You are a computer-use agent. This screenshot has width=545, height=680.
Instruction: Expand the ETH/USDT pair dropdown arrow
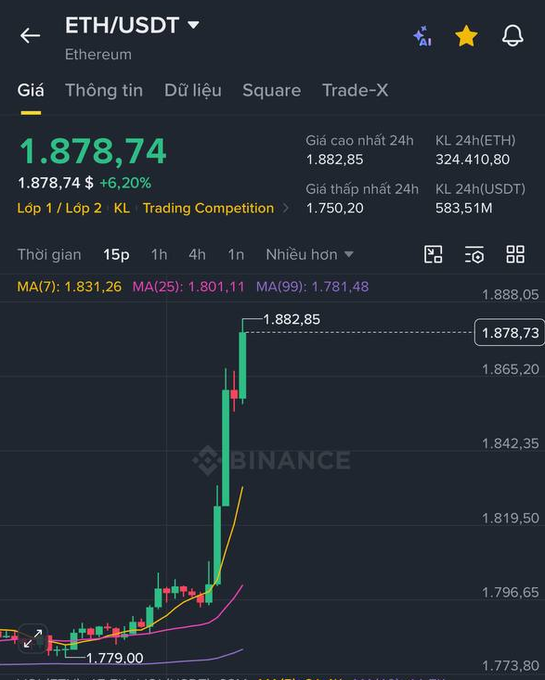193,25
